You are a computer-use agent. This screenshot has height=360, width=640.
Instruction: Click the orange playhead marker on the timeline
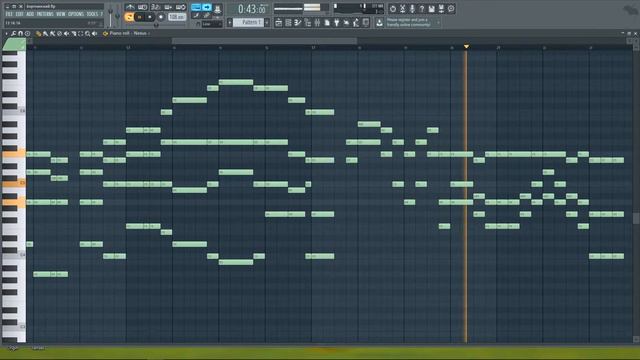[x=466, y=47]
